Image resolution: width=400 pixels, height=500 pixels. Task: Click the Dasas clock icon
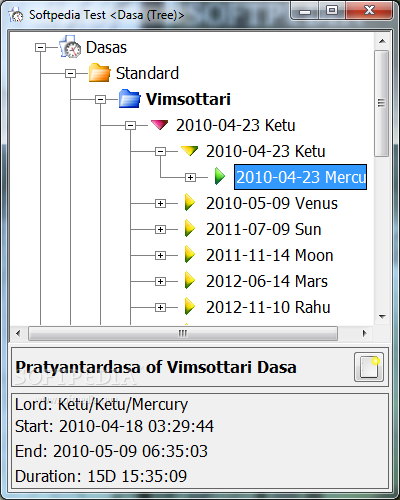click(70, 47)
